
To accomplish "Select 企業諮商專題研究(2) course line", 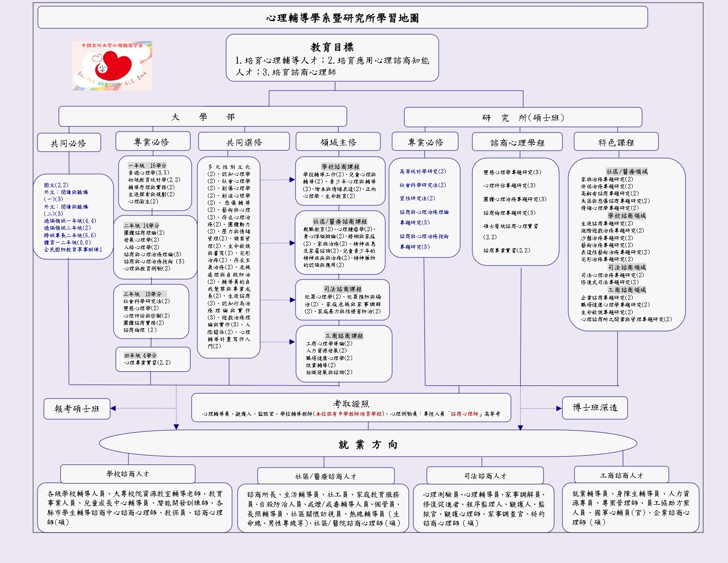I will (x=607, y=298).
